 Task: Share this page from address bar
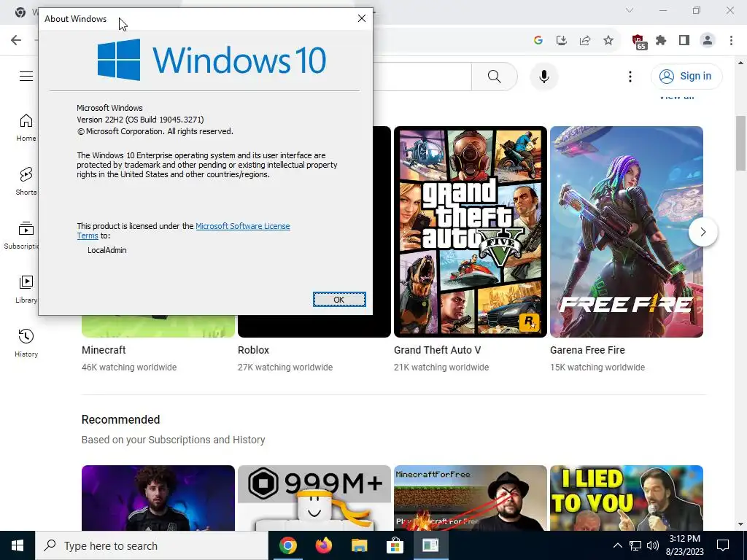coord(585,41)
